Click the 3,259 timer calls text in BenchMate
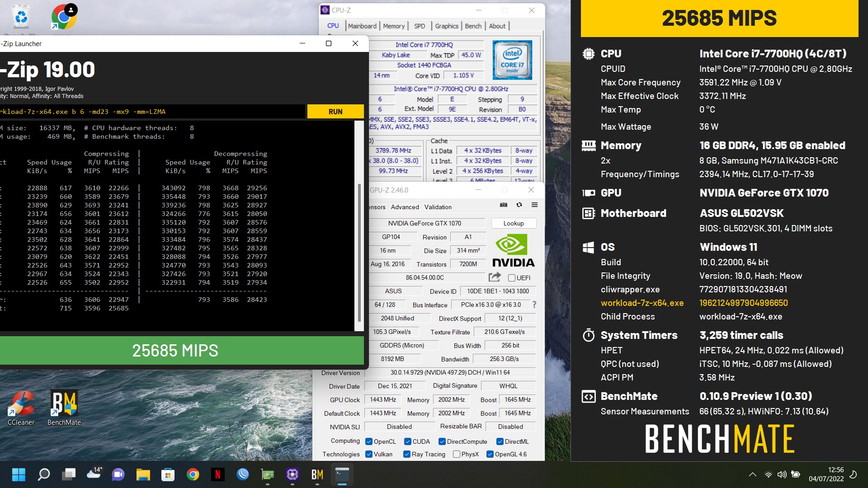Screen dimensions: 868x488 click(x=741, y=335)
